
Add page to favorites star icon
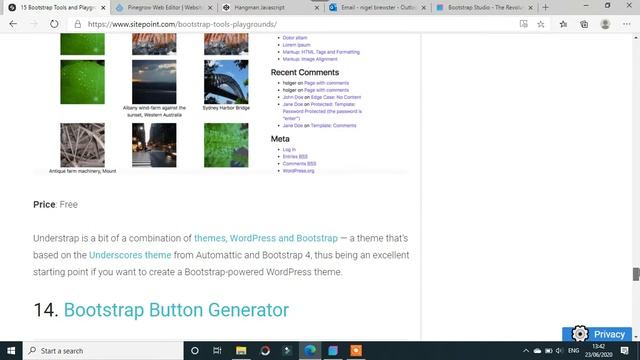[541, 24]
